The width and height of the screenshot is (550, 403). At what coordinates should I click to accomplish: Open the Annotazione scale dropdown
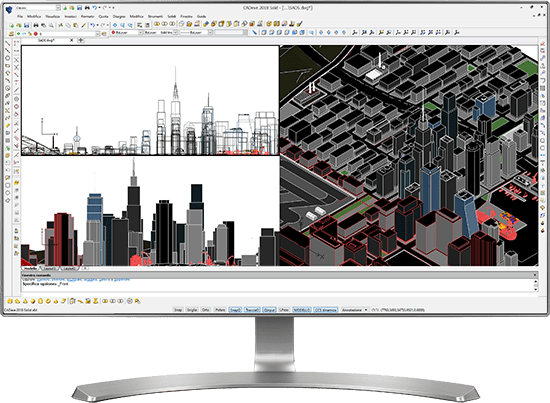click(x=366, y=310)
